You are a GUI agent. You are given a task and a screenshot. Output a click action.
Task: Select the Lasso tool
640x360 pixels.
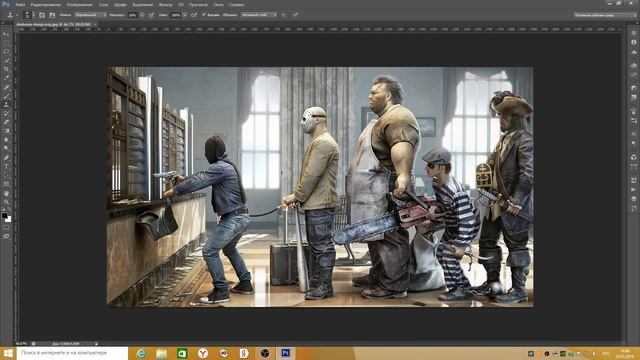pos(6,52)
